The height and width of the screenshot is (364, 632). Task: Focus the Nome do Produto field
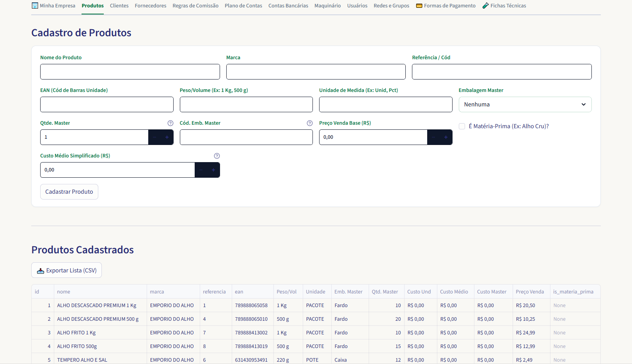pos(130,72)
